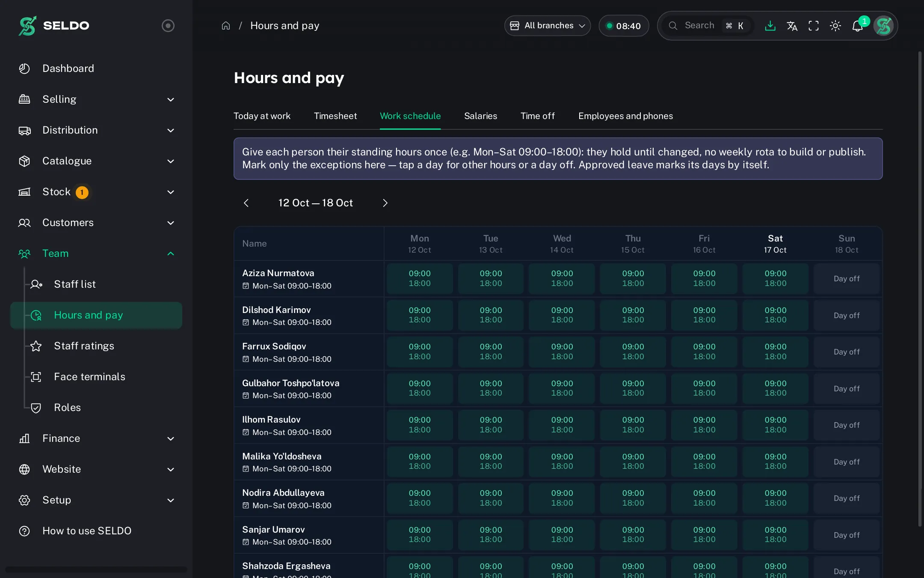
Task: Click the download icon in header
Action: pos(770,26)
